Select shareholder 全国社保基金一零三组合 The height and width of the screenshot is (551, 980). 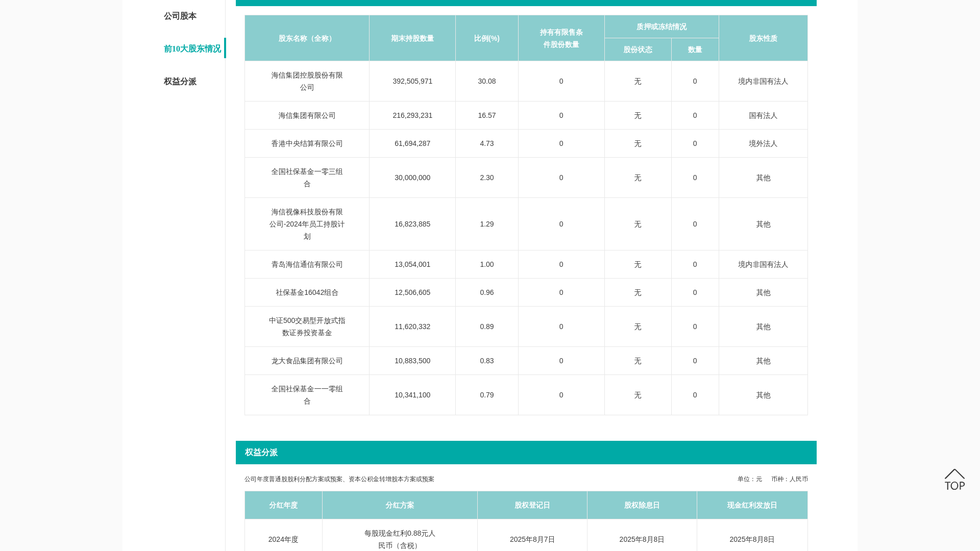(307, 178)
